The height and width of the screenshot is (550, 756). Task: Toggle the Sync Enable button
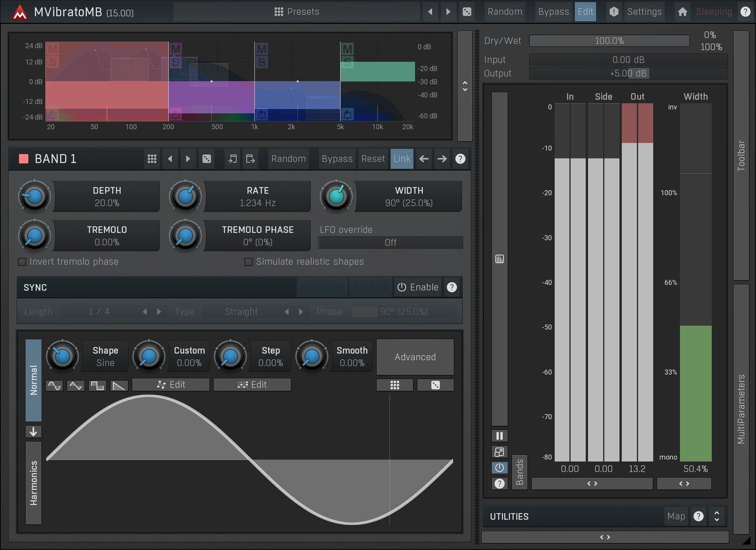[x=418, y=287]
